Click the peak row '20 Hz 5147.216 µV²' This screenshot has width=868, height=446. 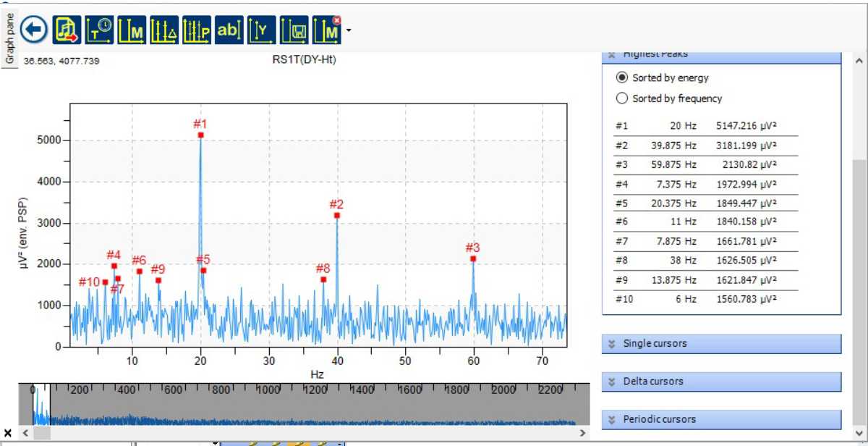[x=705, y=126]
